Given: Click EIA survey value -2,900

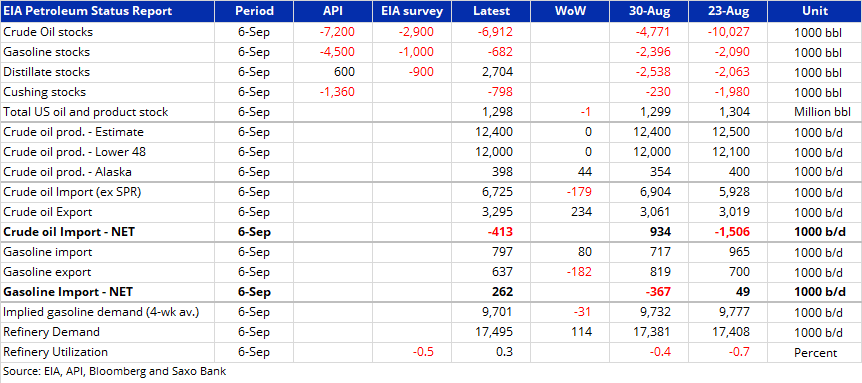Looking at the screenshot, I should [416, 32].
